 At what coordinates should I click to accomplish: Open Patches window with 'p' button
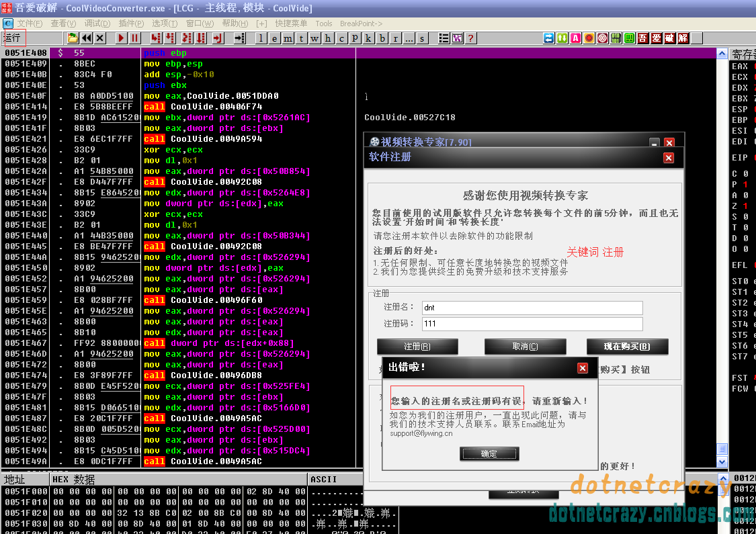click(x=355, y=38)
